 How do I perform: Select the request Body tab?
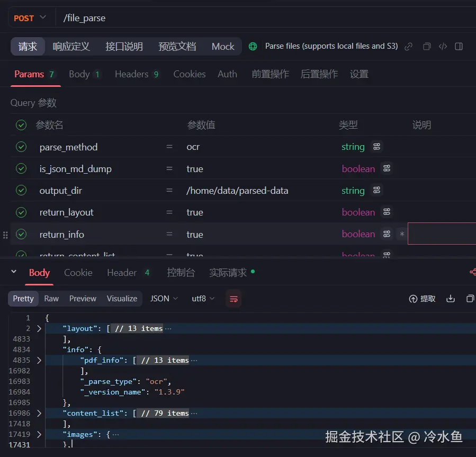tap(84, 74)
